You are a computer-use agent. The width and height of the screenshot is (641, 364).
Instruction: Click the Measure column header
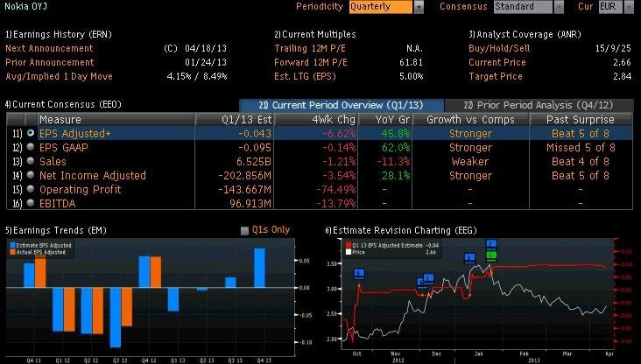click(x=116, y=120)
